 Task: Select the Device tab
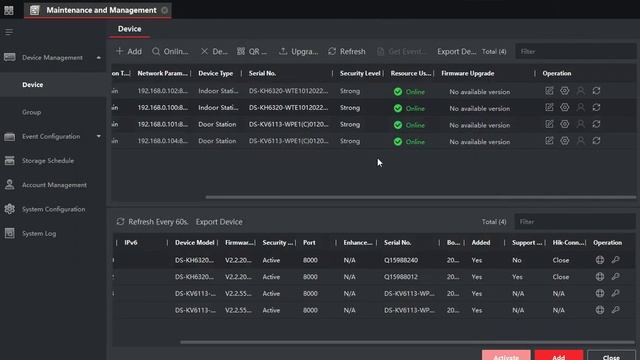tap(129, 29)
